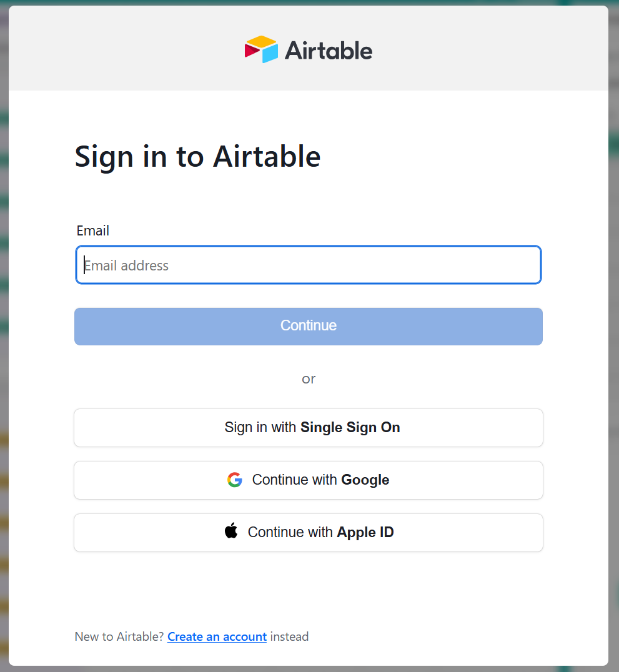Choose Continue with Google
The width and height of the screenshot is (619, 672).
pos(309,480)
